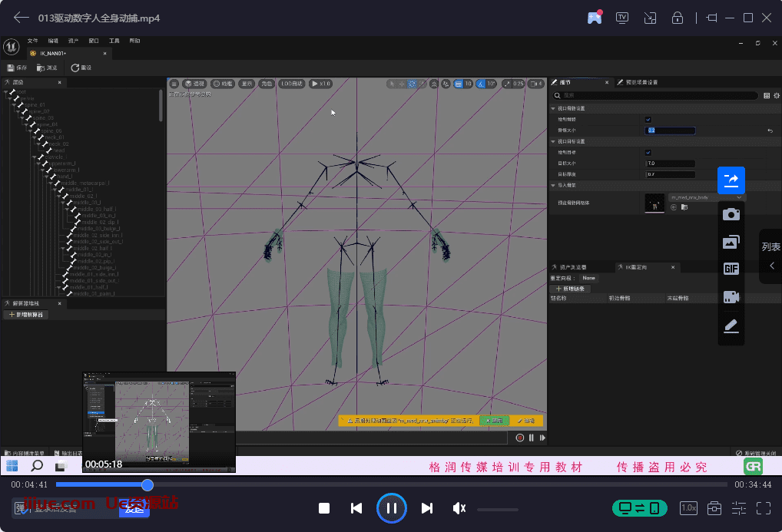Screen dimensions: 782x532
Task: Skip to the next video
Action: point(427,508)
